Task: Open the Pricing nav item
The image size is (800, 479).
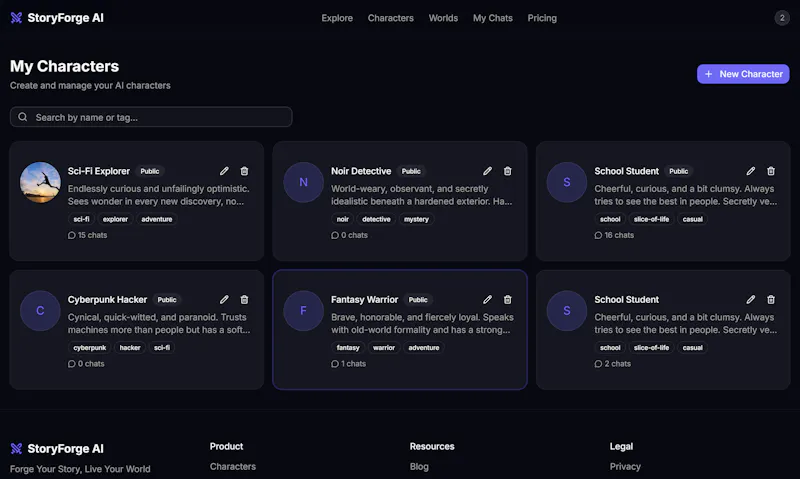Action: point(542,18)
